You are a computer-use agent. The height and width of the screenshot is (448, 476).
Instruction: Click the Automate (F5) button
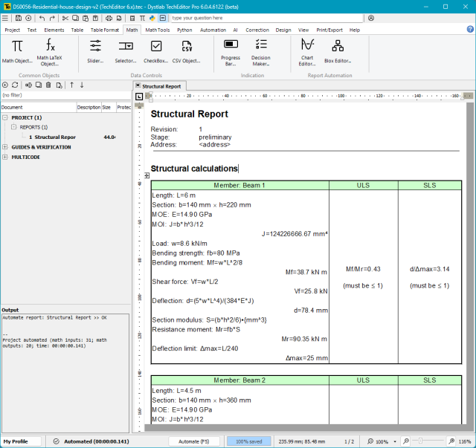point(194,441)
